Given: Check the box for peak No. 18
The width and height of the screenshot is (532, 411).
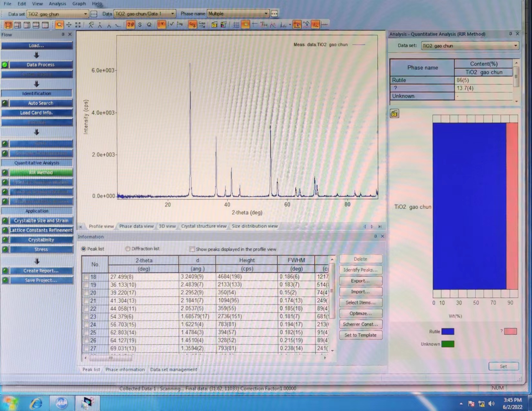Looking at the screenshot, I should click(x=86, y=277).
